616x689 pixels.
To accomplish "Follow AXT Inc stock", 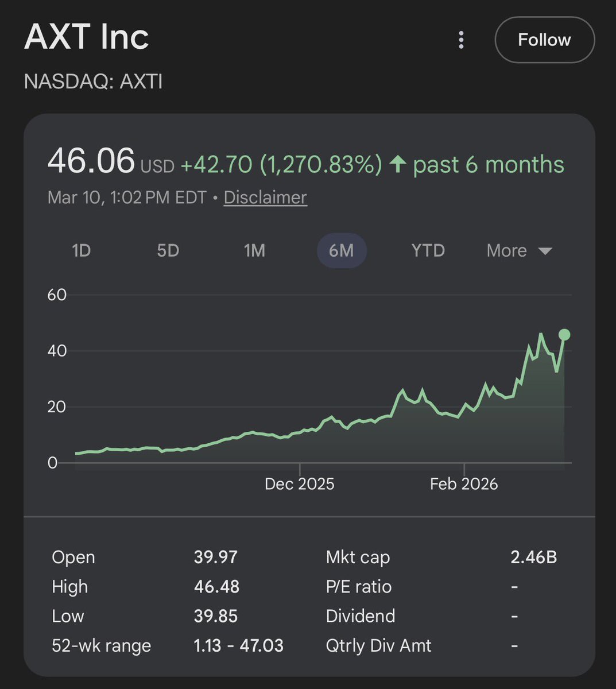I will pos(544,40).
